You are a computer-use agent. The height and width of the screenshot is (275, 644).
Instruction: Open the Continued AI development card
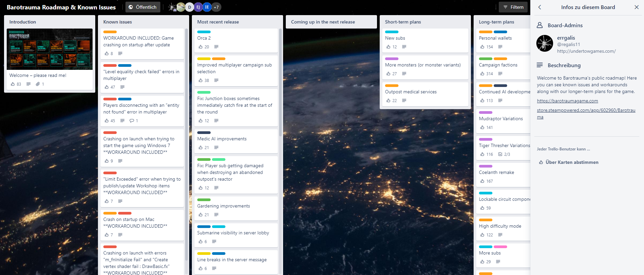click(503, 94)
